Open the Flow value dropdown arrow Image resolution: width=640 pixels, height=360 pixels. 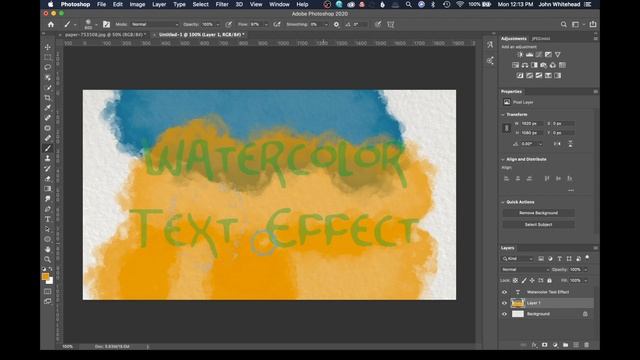pos(266,24)
